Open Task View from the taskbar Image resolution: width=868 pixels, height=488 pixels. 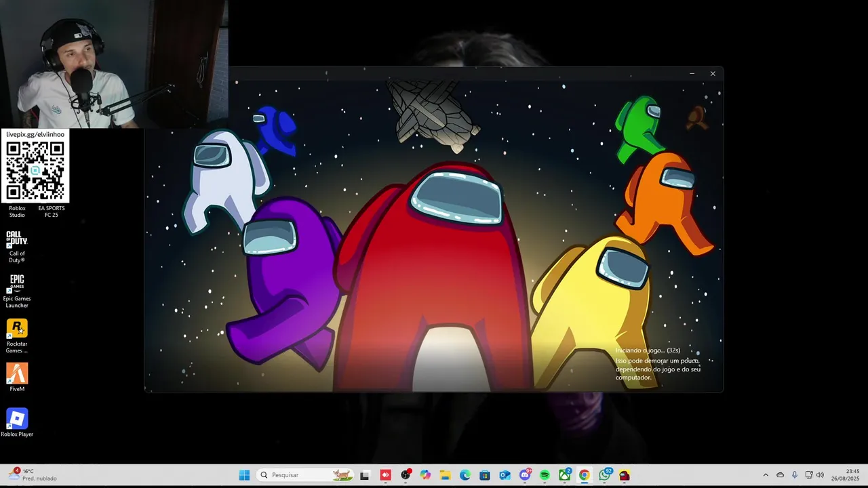pyautogui.click(x=365, y=475)
